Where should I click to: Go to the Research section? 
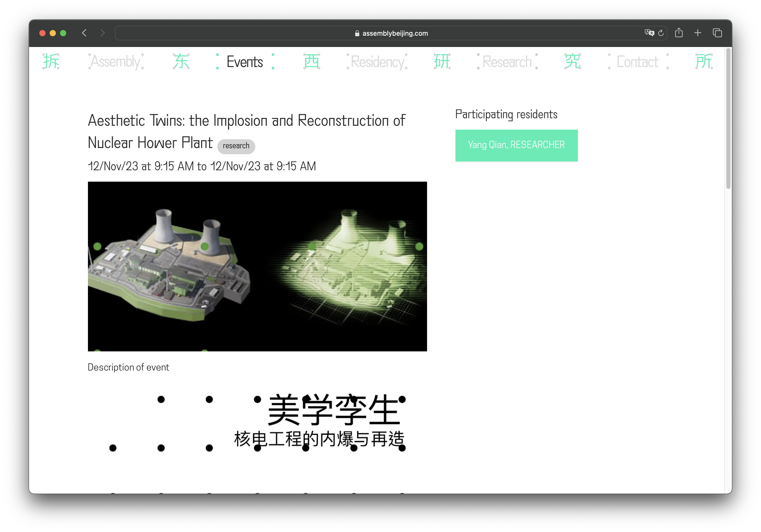[507, 62]
